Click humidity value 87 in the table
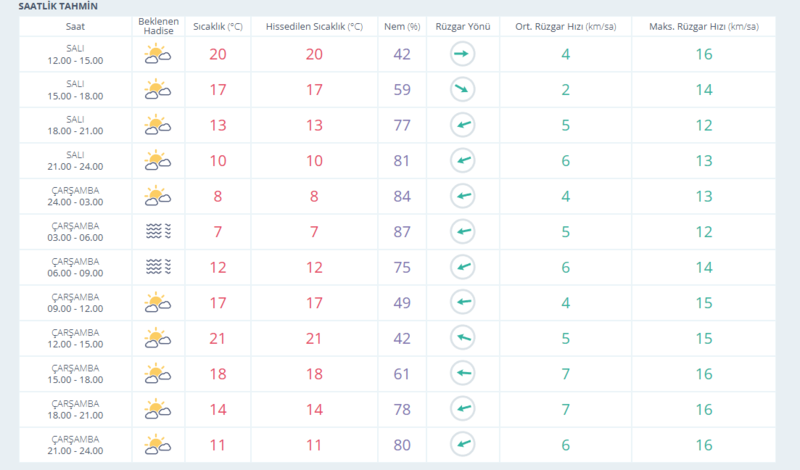The width and height of the screenshot is (800, 470). (402, 232)
